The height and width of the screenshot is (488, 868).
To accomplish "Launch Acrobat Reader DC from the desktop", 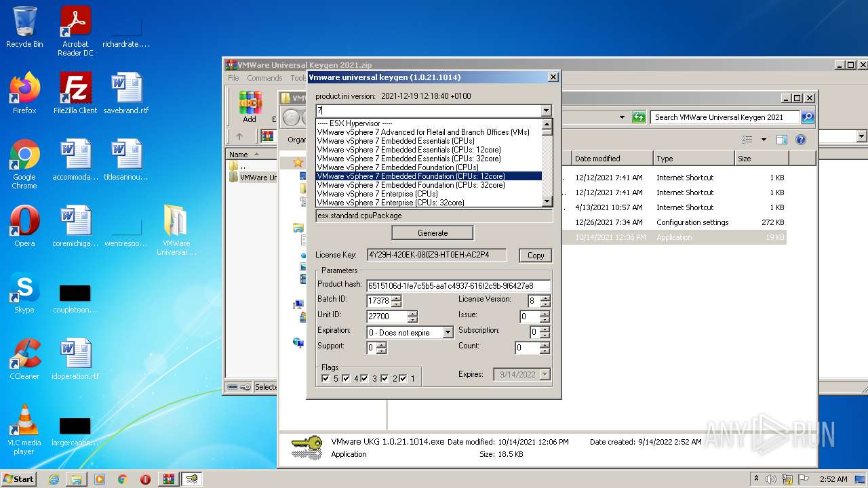I will pyautogui.click(x=75, y=31).
